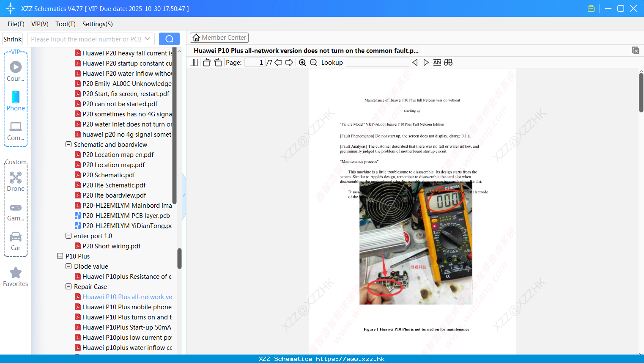Screen dimensions: 644x363
Task: Select the Phone category icon
Action: click(x=16, y=101)
